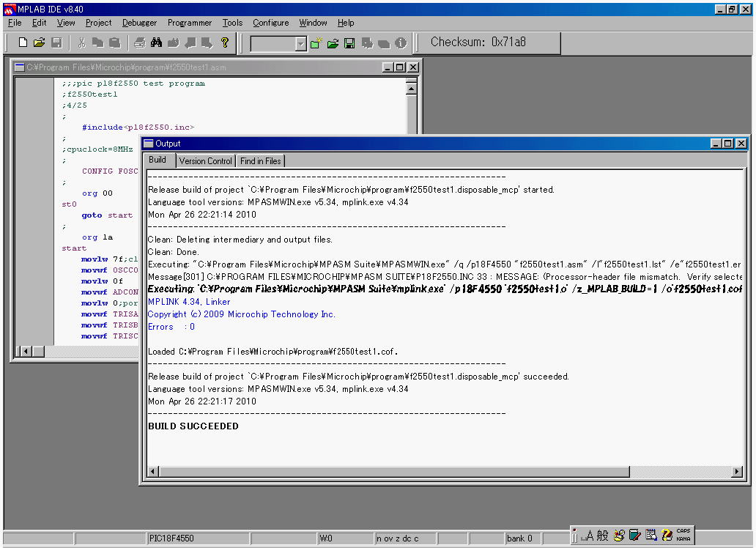Open the IME dictionary tool book icon
Screen dimensions: 756x548
point(635,536)
